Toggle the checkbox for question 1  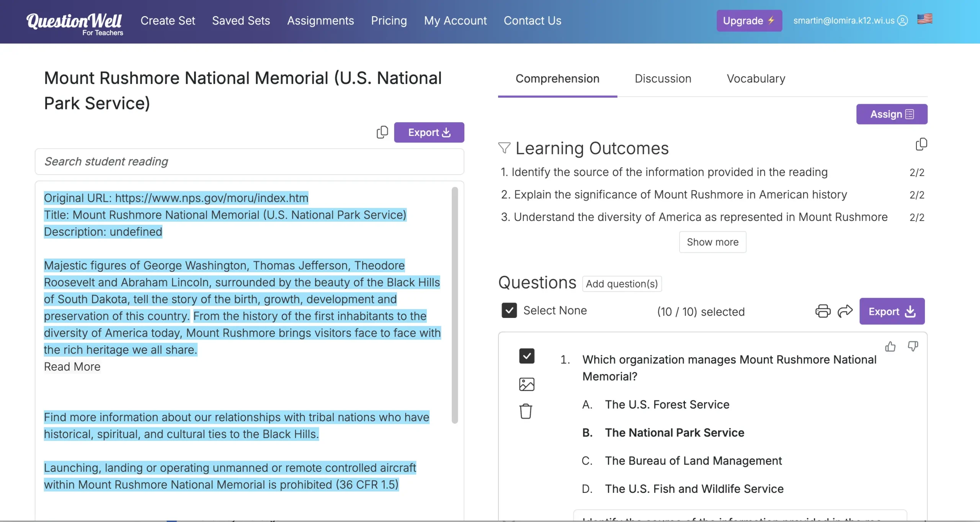[527, 356]
